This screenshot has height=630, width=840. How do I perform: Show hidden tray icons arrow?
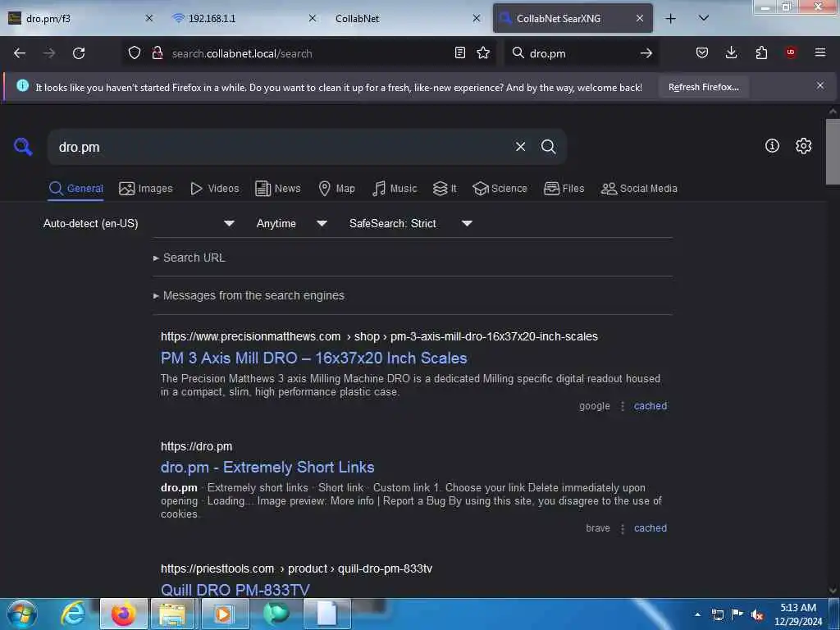tap(697, 614)
